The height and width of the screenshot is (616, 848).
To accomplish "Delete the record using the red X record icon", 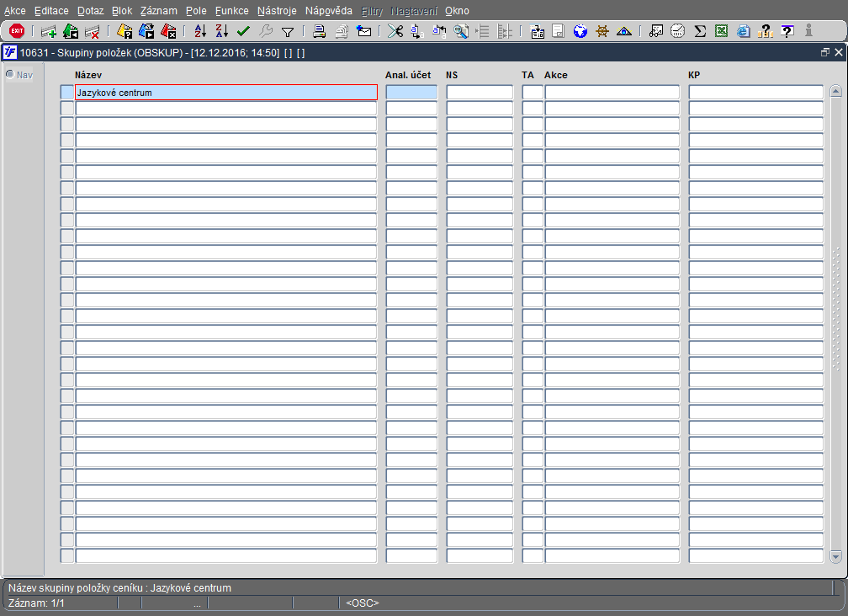I will 92,31.
